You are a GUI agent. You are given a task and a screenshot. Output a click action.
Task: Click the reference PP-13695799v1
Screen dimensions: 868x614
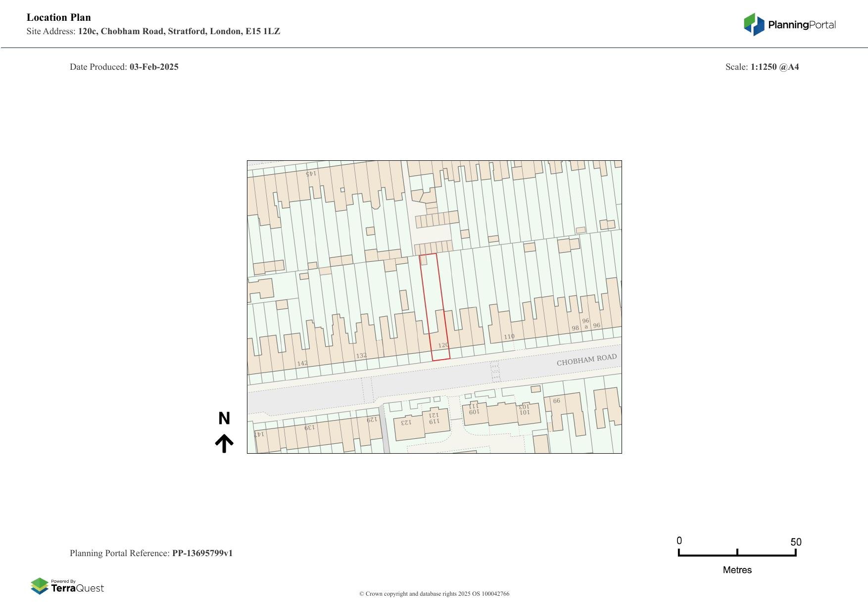[202, 553]
